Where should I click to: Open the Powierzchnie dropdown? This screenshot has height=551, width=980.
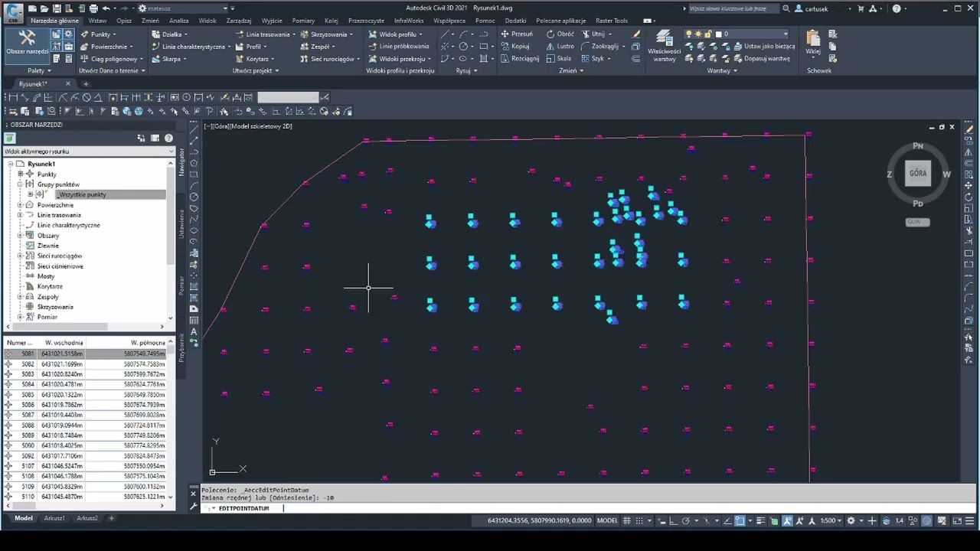(106, 47)
